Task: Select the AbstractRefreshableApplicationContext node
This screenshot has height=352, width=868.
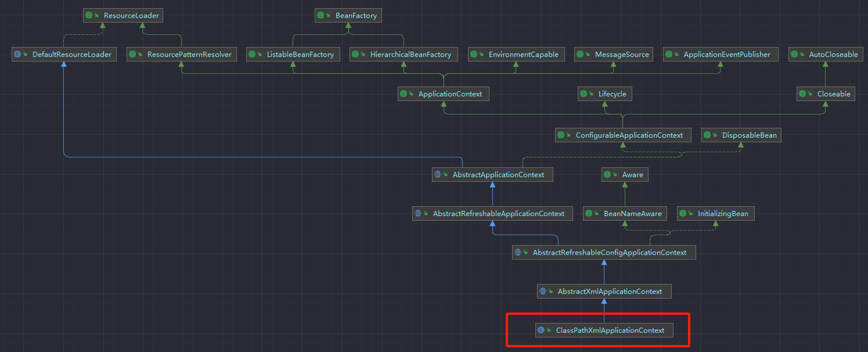Action: (492, 213)
